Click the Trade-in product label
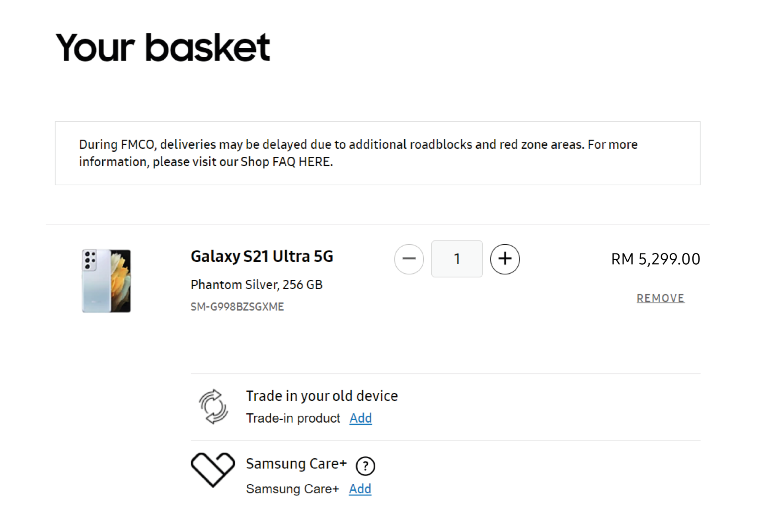This screenshot has width=764, height=532. (x=293, y=418)
